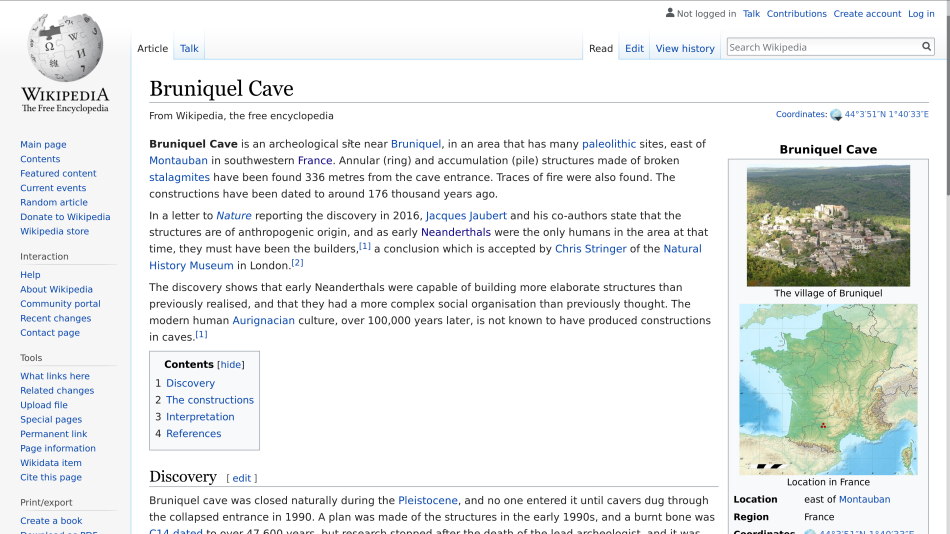The image size is (950, 534).
Task: Open Permanent link in Tools
Action: coord(53,434)
